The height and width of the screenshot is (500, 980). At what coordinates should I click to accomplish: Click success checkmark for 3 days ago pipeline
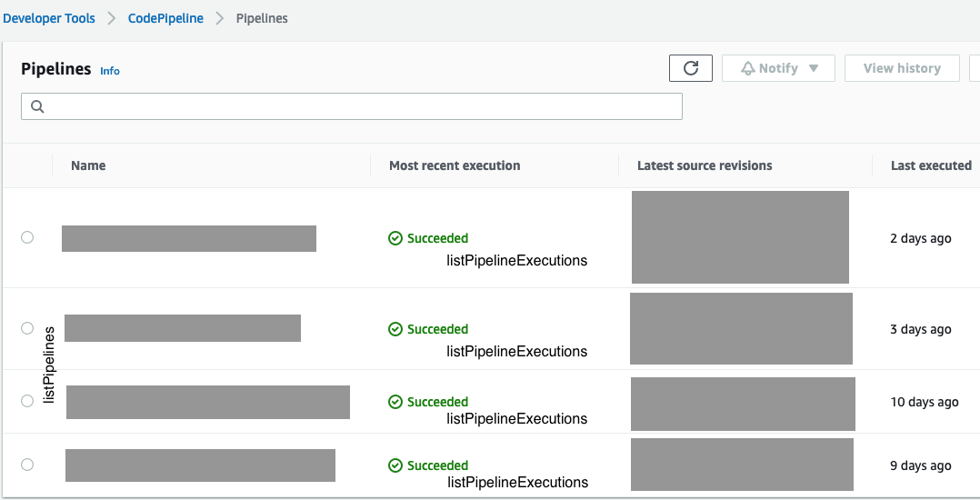click(x=395, y=329)
